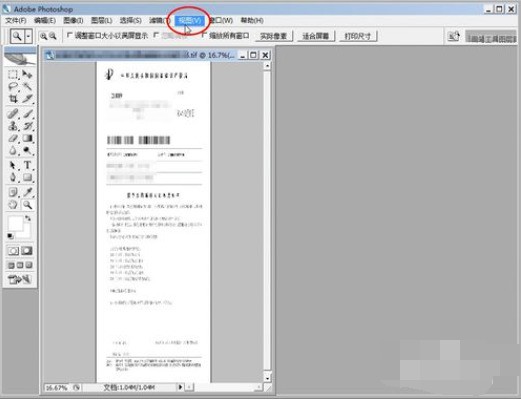The height and width of the screenshot is (400, 521).
Task: Toggle zoom all windows checkbox
Action: click(204, 35)
